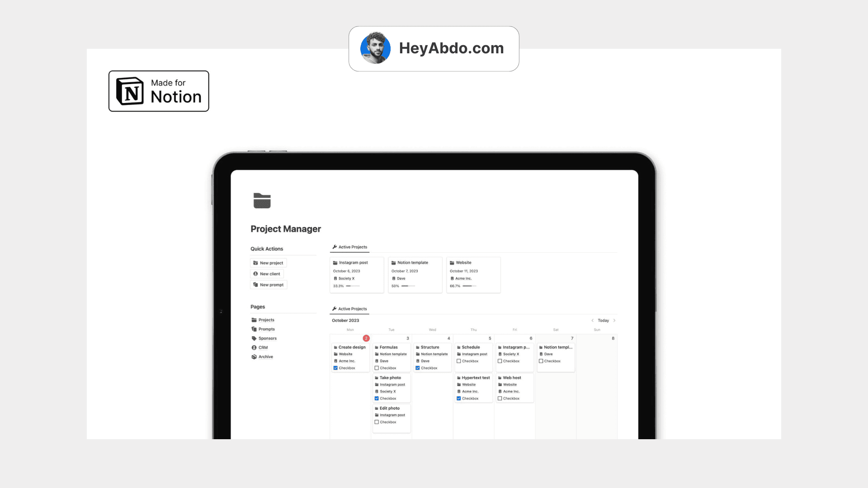868x488 pixels.
Task: Toggle the checkbox on Edit photo task
Action: [376, 422]
